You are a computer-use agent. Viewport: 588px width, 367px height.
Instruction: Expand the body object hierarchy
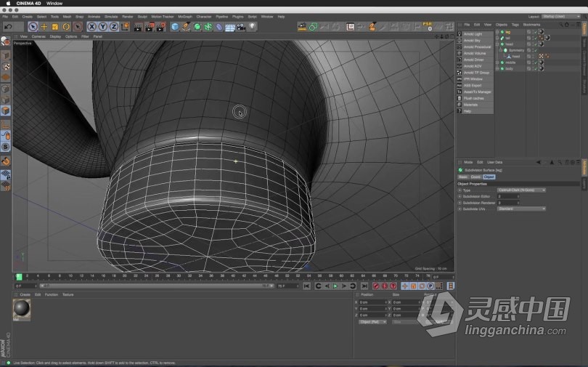(x=498, y=68)
